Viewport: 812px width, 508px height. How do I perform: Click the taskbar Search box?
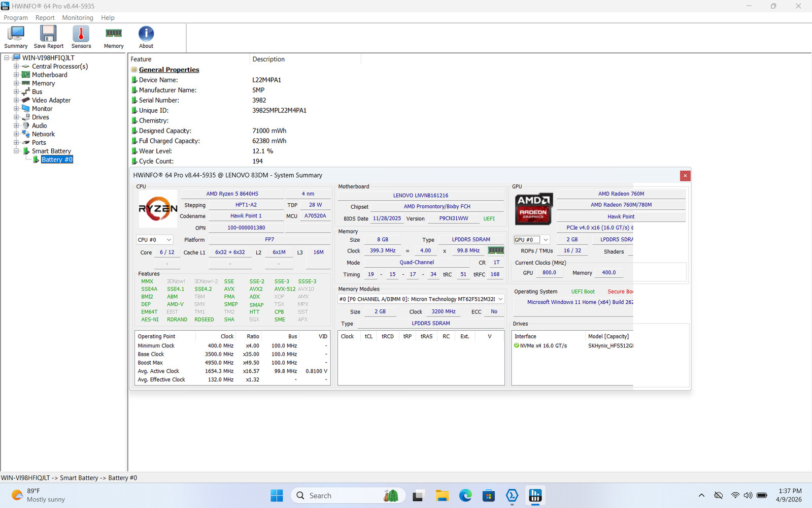[348, 495]
